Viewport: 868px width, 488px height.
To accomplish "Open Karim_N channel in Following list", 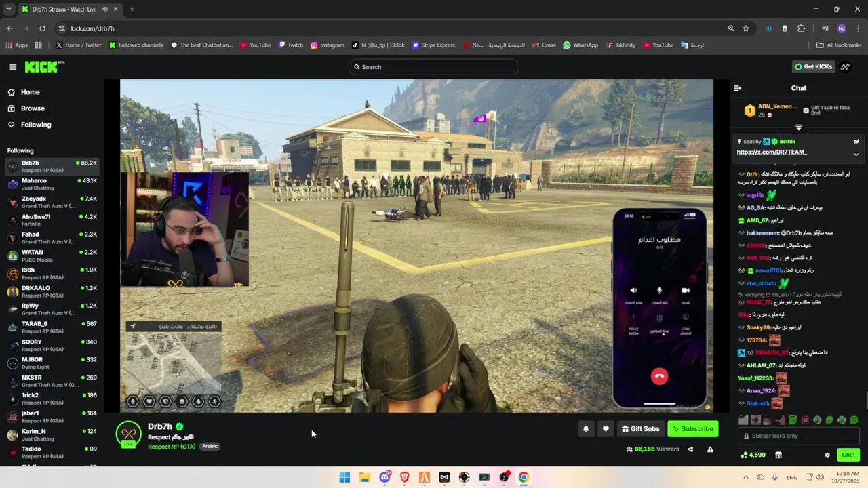I will [52, 434].
